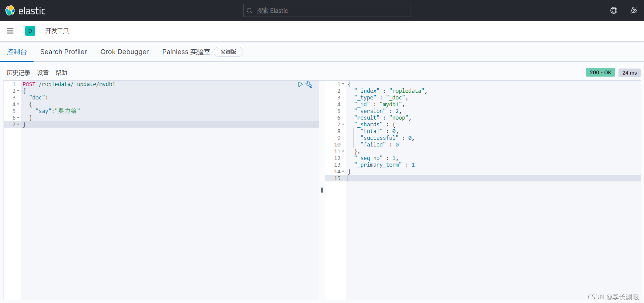Image resolution: width=644 pixels, height=303 pixels.
Task: Click the 200 - OK status badge
Action: [600, 73]
